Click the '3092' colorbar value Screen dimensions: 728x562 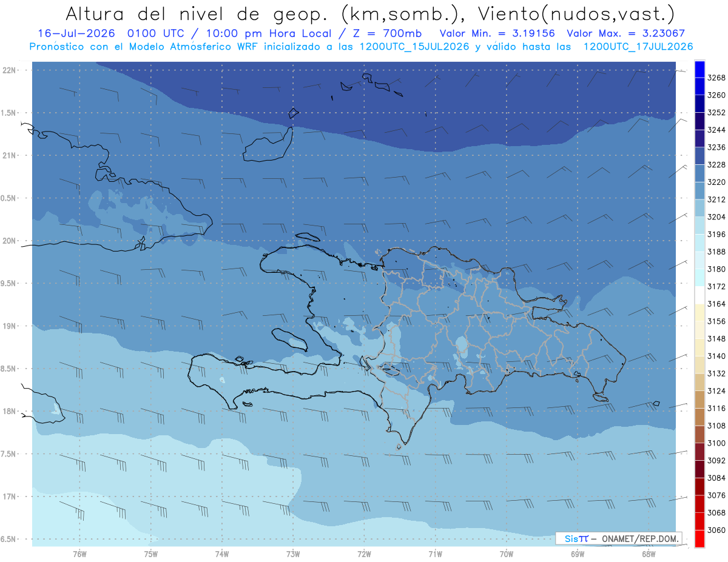[716, 460]
